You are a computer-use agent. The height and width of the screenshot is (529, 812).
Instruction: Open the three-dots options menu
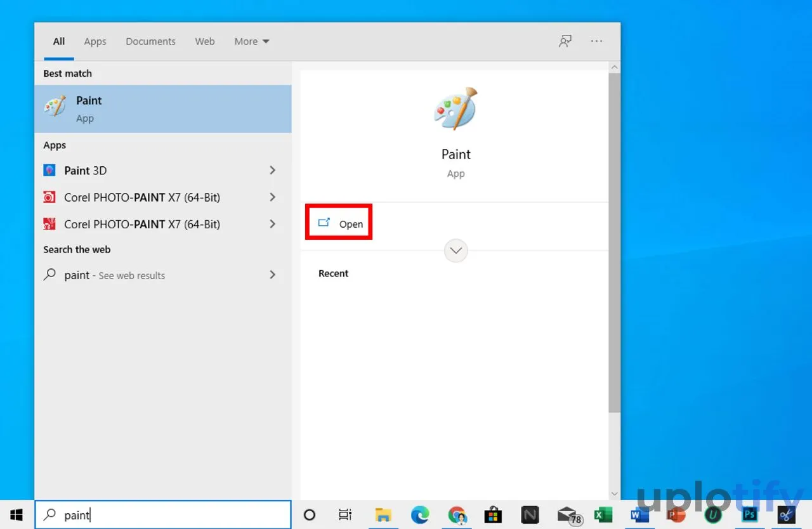(596, 41)
